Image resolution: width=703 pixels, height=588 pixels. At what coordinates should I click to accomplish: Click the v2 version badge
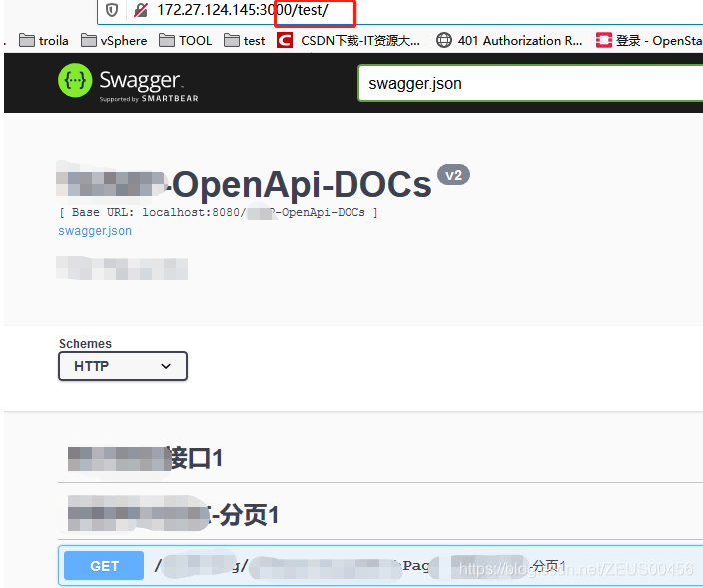coord(453,175)
